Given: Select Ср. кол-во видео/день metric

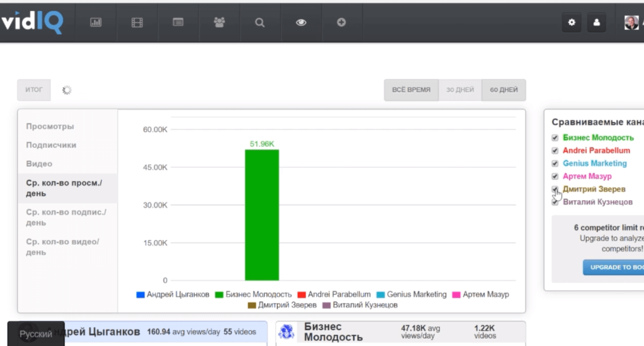Looking at the screenshot, I should tap(63, 247).
